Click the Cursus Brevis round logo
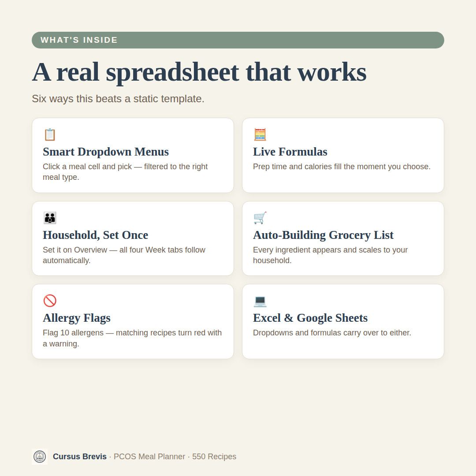The height and width of the screenshot is (476, 476). click(x=40, y=457)
